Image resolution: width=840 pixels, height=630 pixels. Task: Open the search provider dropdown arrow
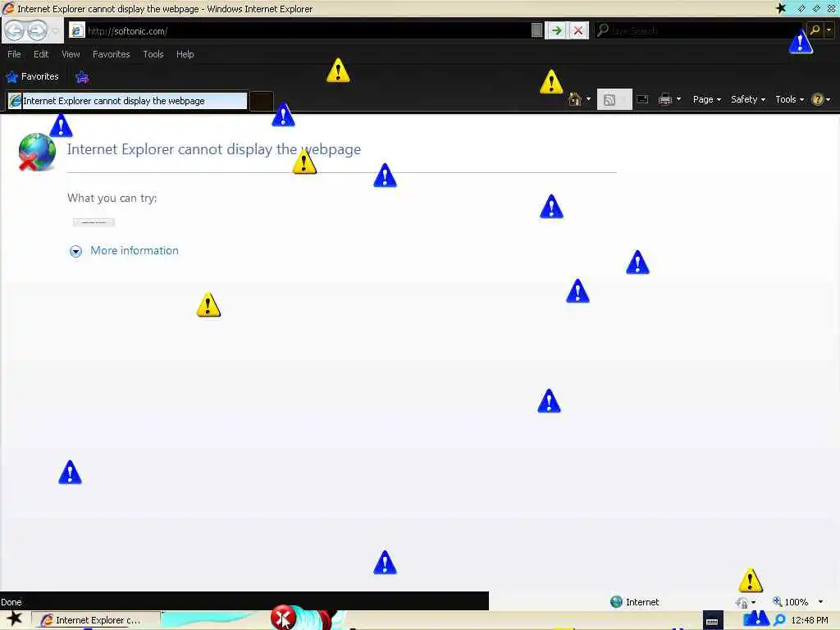pyautogui.click(x=829, y=30)
